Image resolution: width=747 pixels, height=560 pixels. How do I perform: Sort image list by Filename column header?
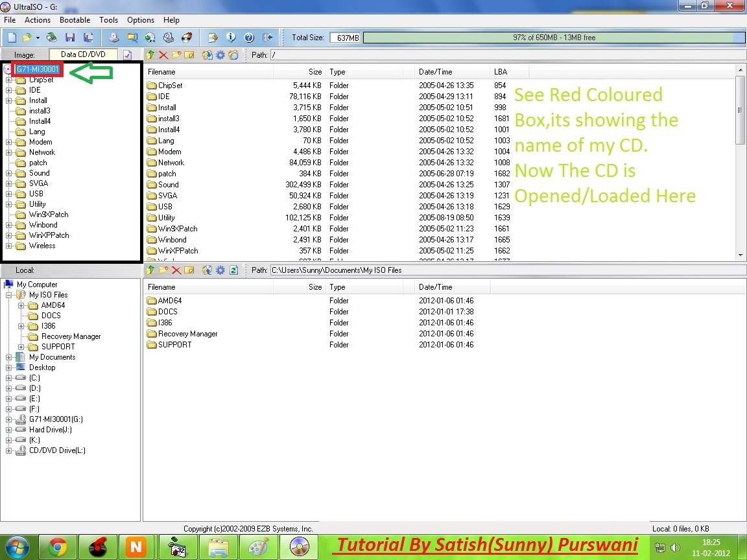click(209, 72)
